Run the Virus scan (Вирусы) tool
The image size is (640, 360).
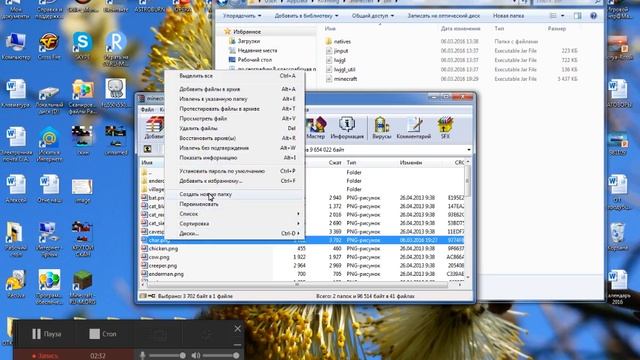tap(382, 127)
